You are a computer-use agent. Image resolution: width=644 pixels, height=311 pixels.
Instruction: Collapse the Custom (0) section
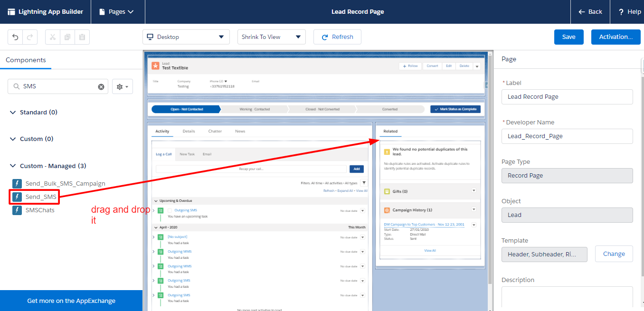click(12, 139)
